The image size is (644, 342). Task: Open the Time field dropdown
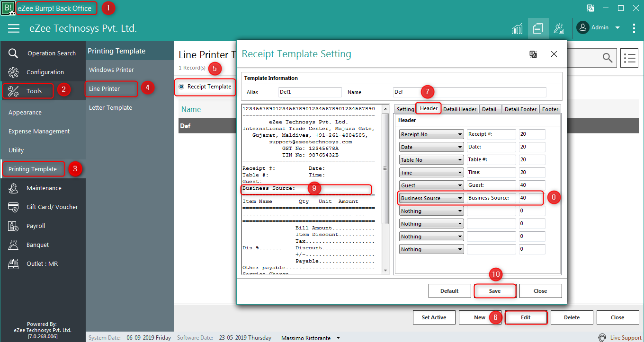click(x=431, y=173)
